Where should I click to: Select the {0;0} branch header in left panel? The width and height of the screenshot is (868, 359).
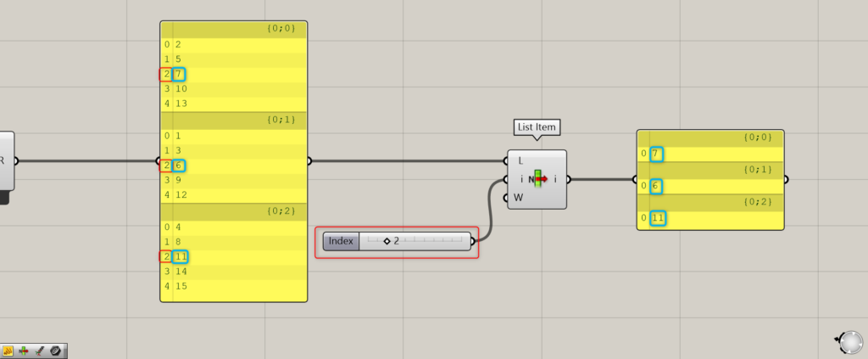pos(233,29)
